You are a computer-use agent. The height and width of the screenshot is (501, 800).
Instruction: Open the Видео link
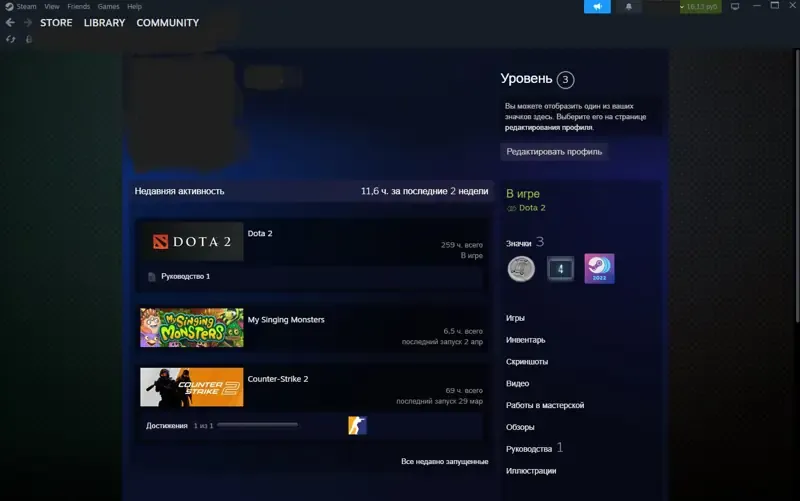(x=517, y=384)
